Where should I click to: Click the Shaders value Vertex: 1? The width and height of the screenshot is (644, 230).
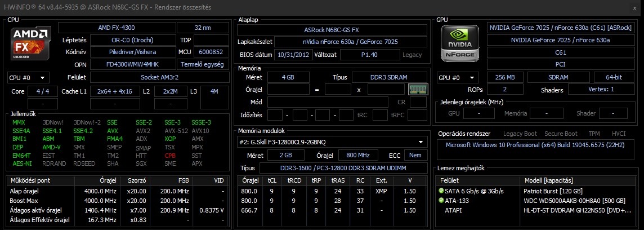pos(601,89)
